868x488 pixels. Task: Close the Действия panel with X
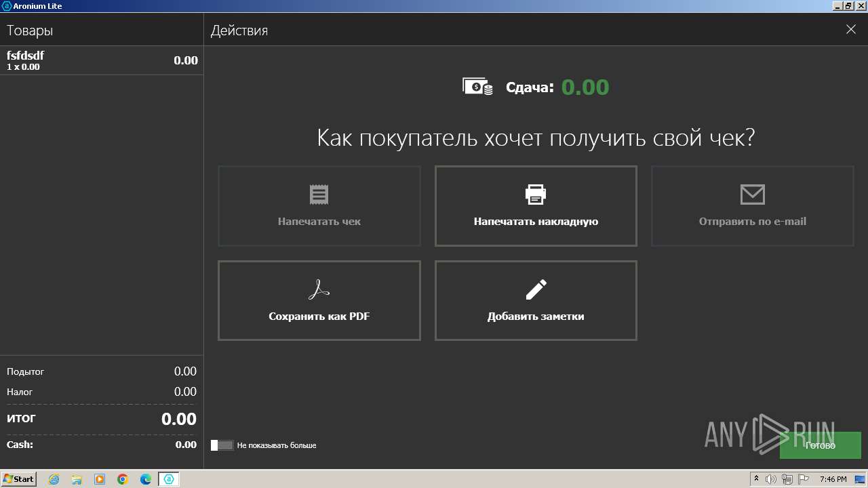(x=851, y=29)
